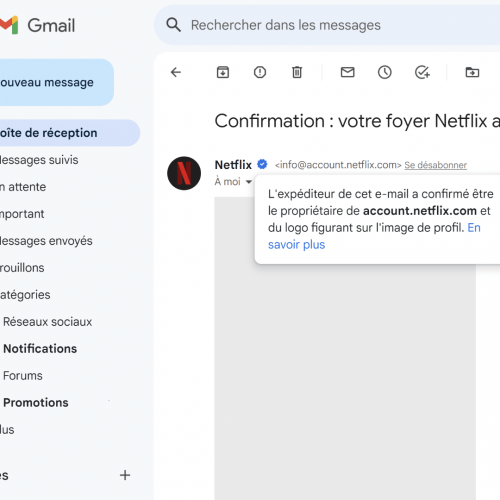Go back to inbox with arrow icon
The height and width of the screenshot is (500, 500).
(x=176, y=72)
